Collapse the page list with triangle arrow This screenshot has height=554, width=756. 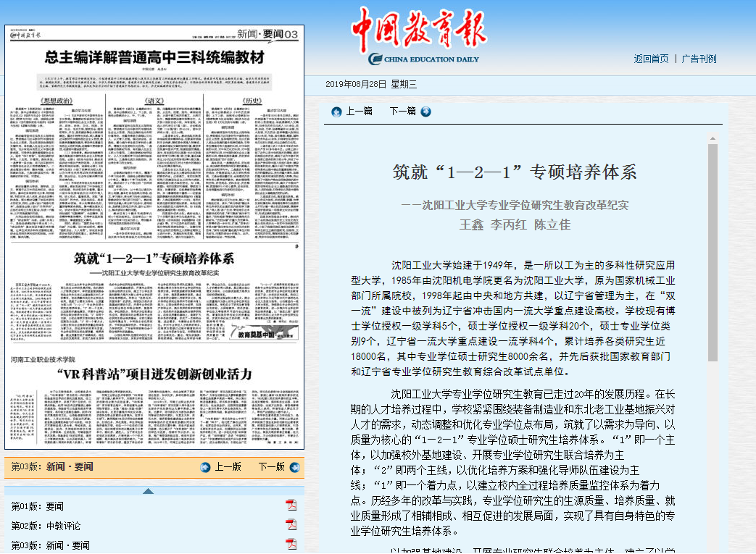click(148, 491)
